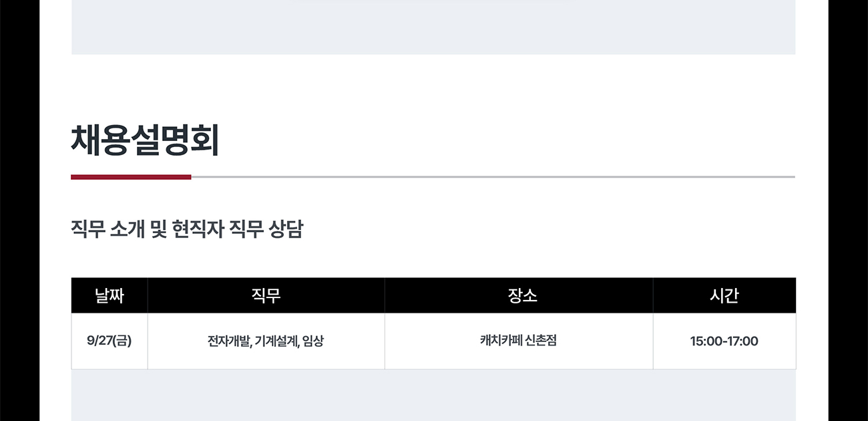868x421 pixels.
Task: Click 임상 in the job cell
Action: (x=312, y=341)
